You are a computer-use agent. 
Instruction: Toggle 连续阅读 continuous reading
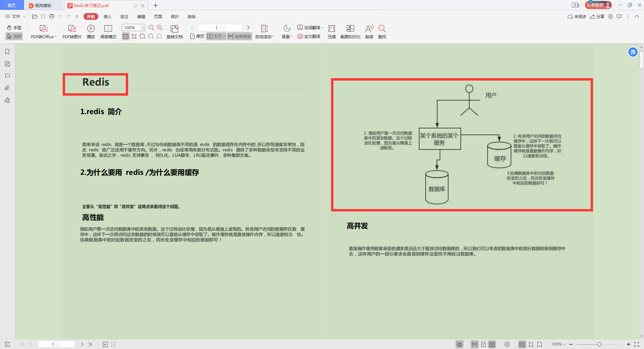click(x=239, y=36)
